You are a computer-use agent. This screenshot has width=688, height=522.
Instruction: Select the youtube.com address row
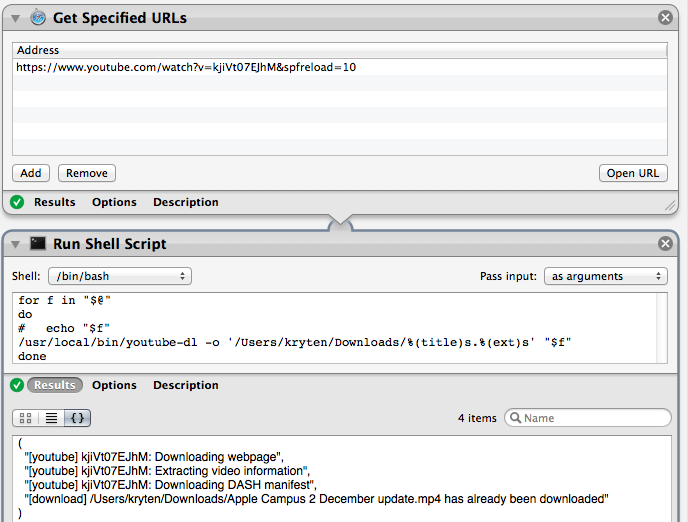point(340,67)
